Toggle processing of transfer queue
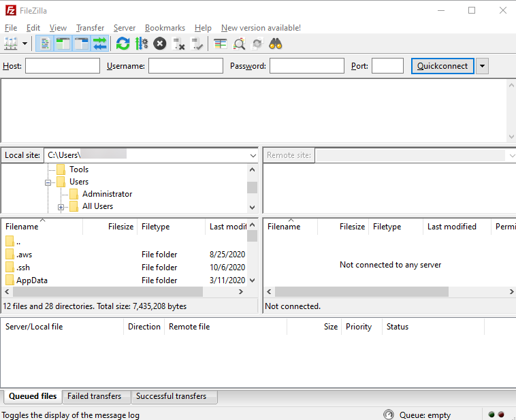 (142, 44)
